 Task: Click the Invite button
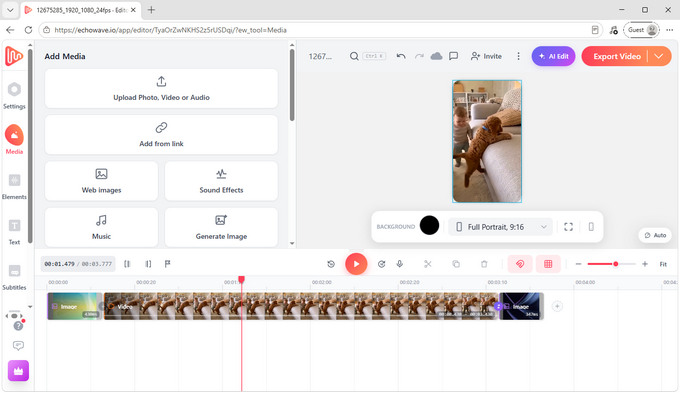(x=486, y=56)
